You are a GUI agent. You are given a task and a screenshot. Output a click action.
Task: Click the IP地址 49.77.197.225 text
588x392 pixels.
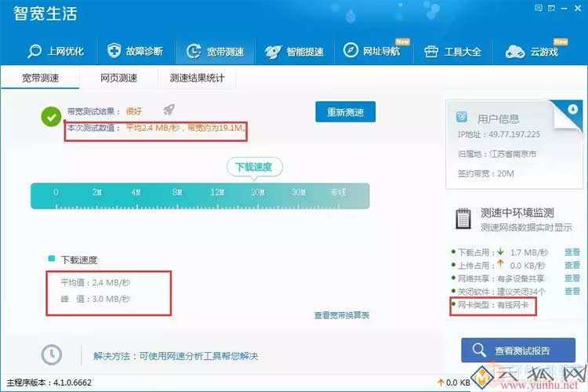point(499,135)
